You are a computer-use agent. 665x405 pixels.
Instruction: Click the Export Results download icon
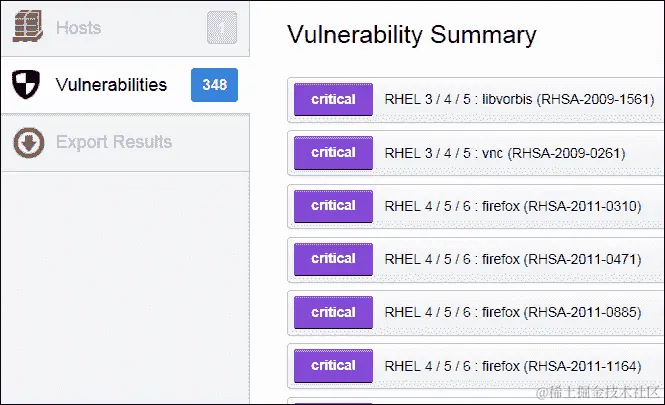[27, 142]
